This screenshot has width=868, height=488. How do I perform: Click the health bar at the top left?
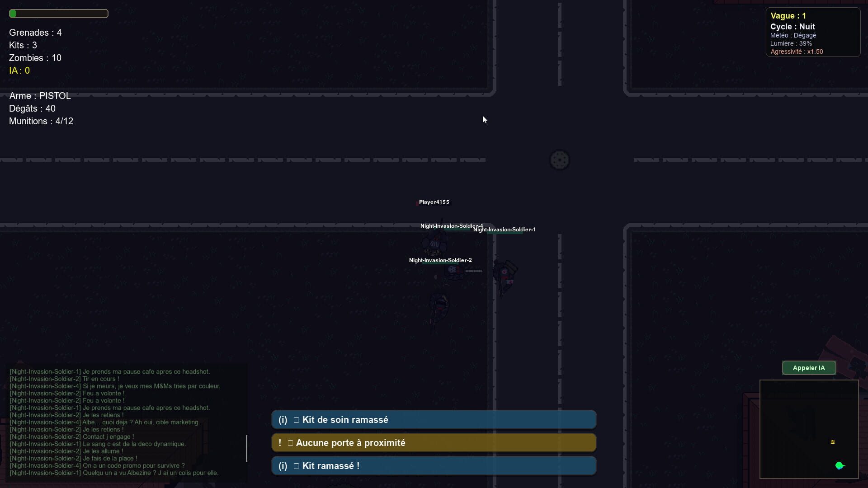[59, 14]
